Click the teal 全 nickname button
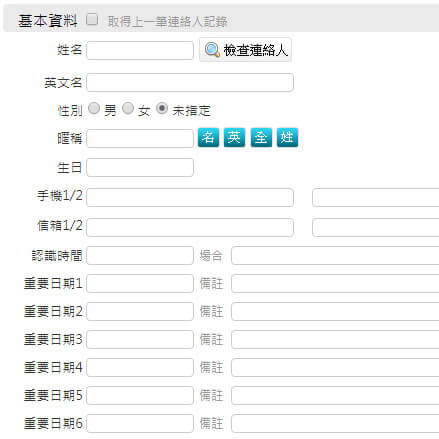 (x=261, y=137)
